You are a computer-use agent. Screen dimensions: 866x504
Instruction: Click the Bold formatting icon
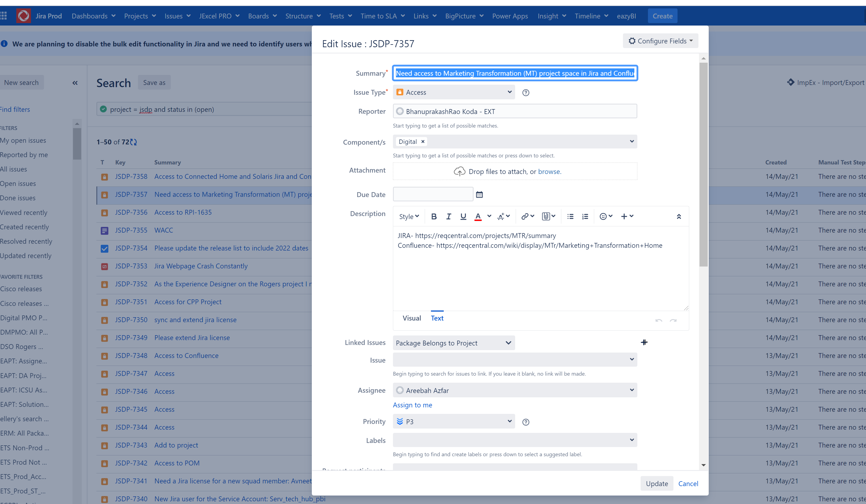click(434, 216)
